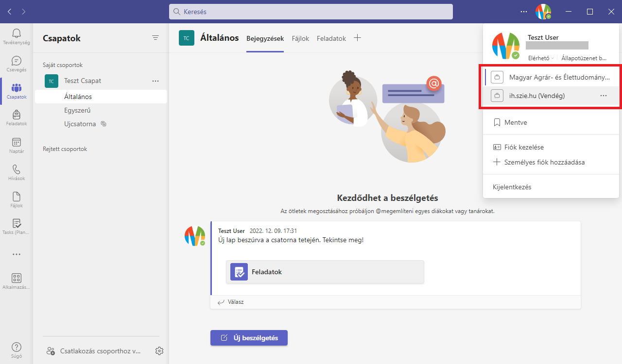Open Csevegés chat in the sidebar
Image resolution: width=622 pixels, height=364 pixels.
17,63
